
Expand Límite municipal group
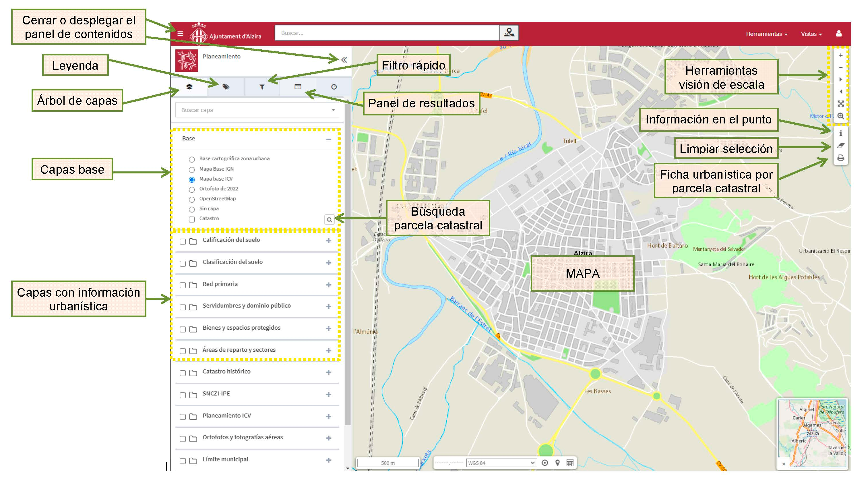pos(328,460)
